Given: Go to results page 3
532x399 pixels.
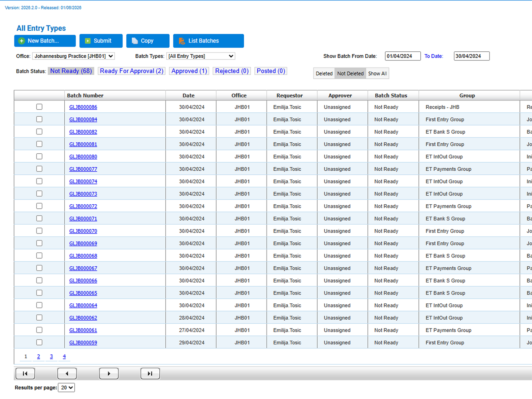Looking at the screenshot, I should tap(51, 357).
